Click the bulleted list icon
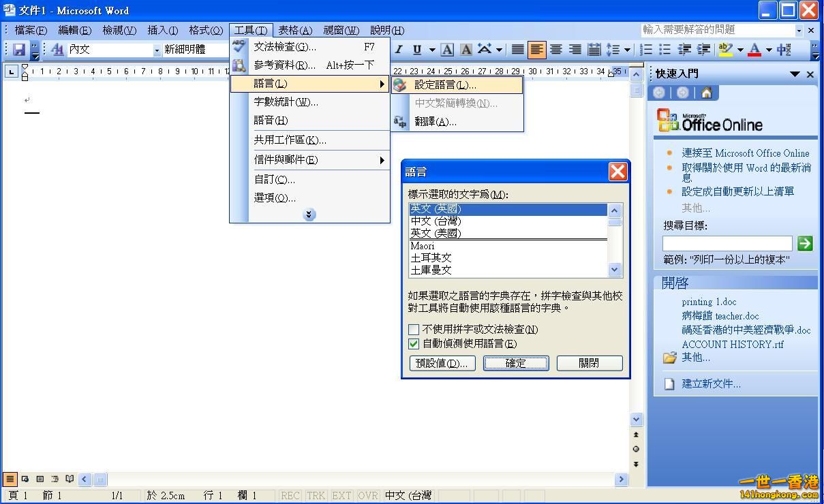 [x=665, y=49]
